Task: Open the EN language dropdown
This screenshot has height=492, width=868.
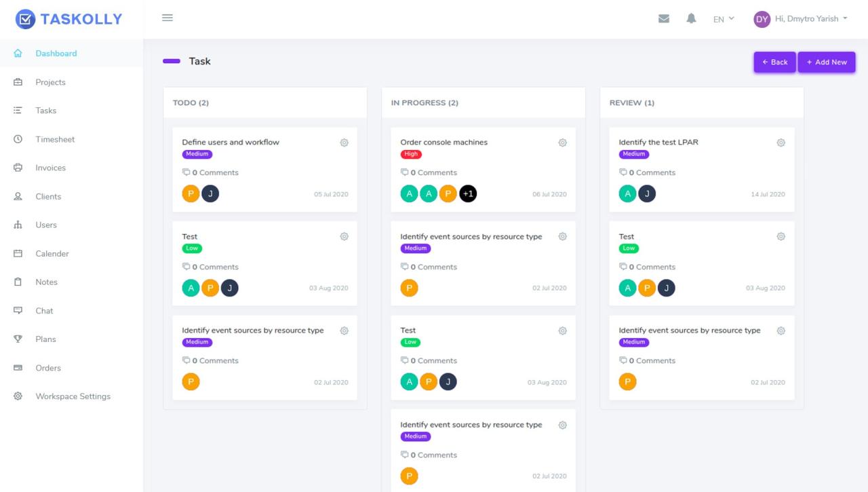Action: (724, 19)
